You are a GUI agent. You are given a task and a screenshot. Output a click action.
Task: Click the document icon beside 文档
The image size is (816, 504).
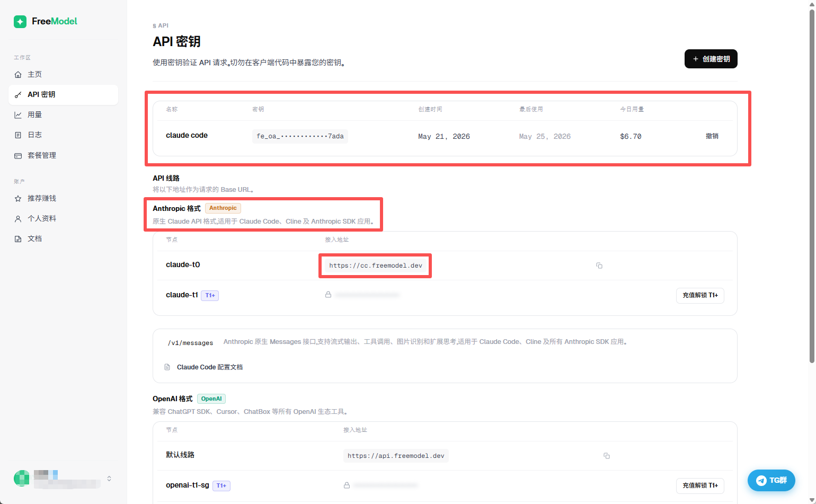[x=18, y=239]
